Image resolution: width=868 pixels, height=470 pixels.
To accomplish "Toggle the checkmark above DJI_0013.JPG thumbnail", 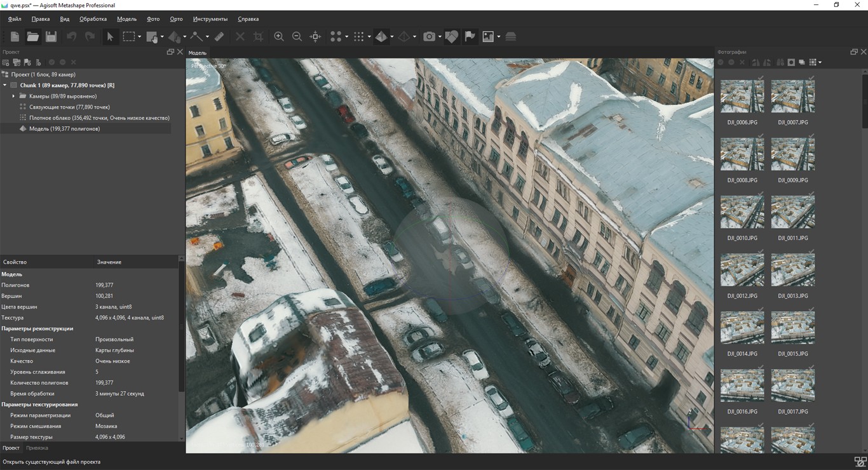I will 811,252.
